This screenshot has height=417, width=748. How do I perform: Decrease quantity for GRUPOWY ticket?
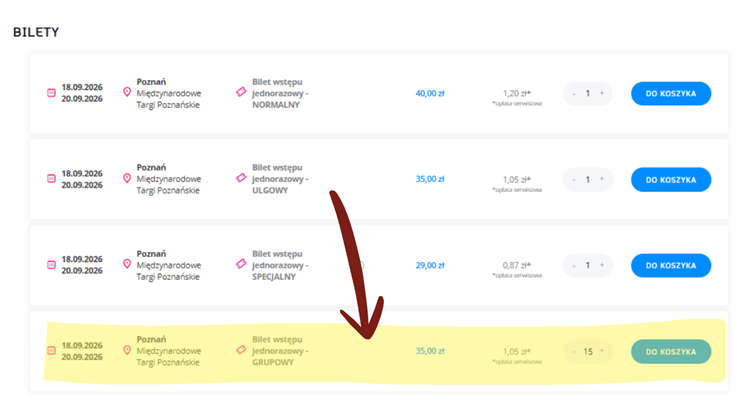[x=573, y=352]
